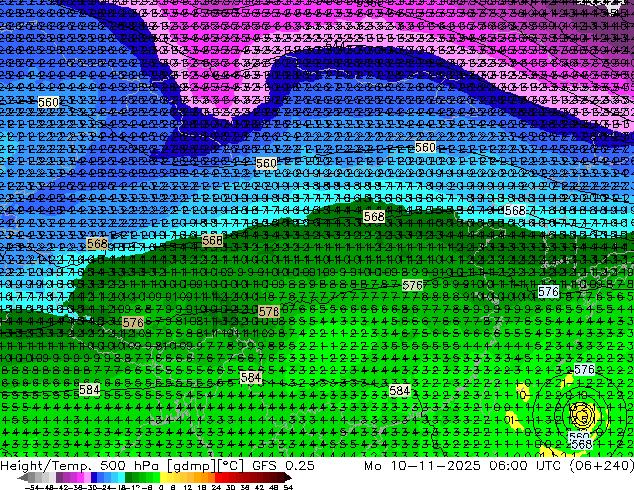Select the bright lime green legend swatch

point(156,478)
